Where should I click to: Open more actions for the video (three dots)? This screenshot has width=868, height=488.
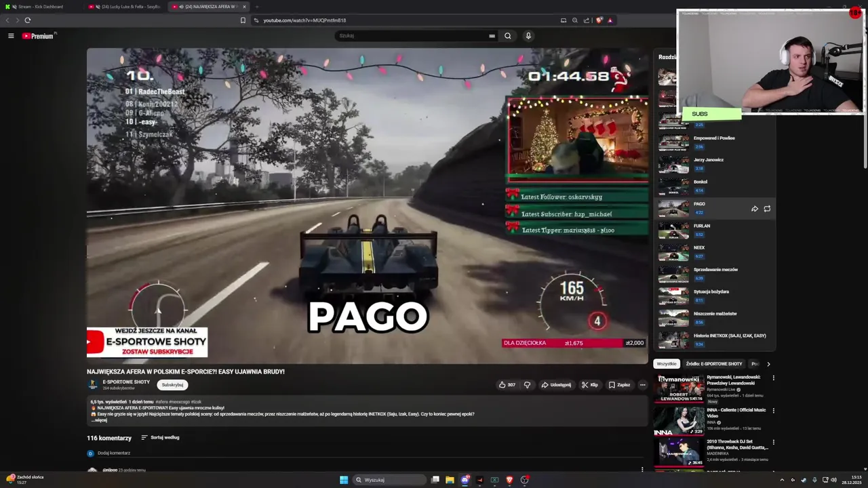coord(642,385)
